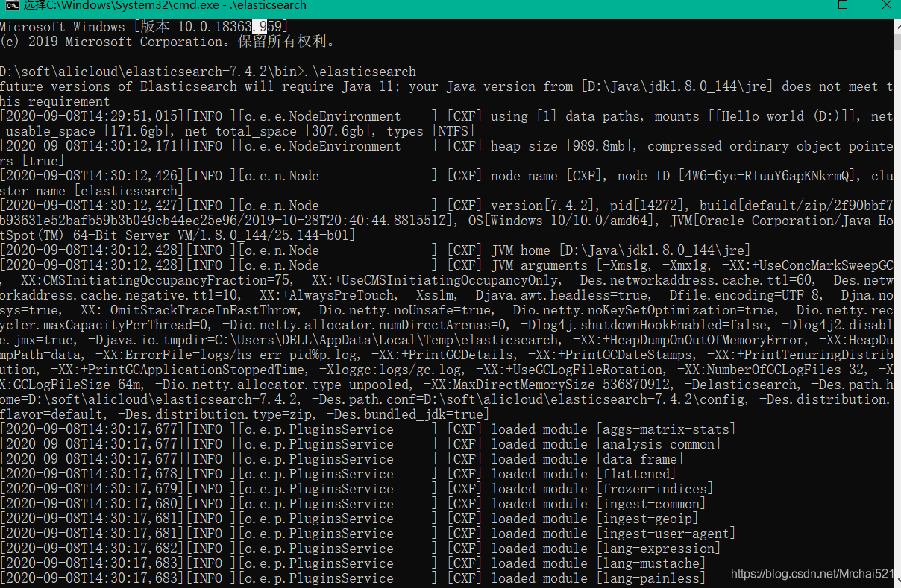Click the 'aggs-matrix-stats' module name

(x=666, y=429)
